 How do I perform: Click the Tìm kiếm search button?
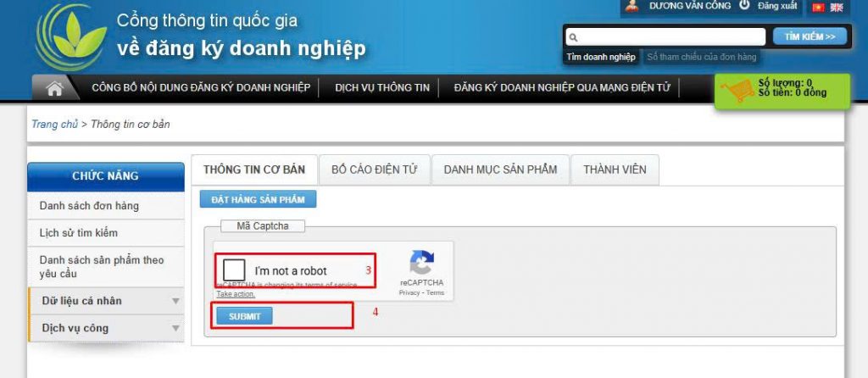810,36
